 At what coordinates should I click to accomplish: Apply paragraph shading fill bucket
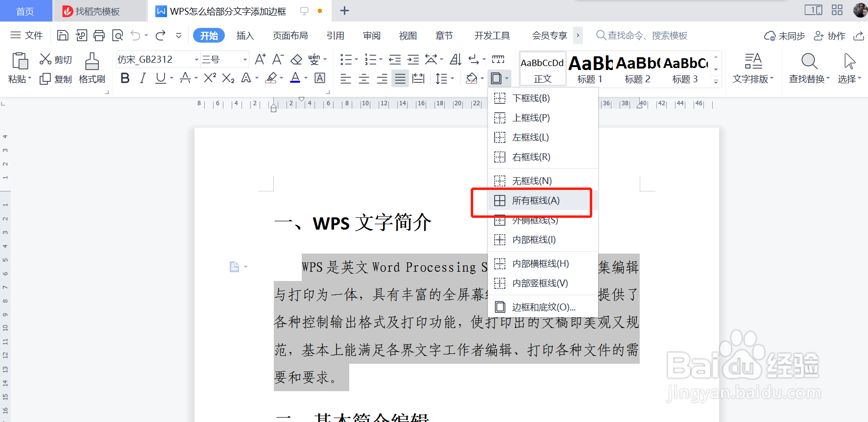coord(471,78)
